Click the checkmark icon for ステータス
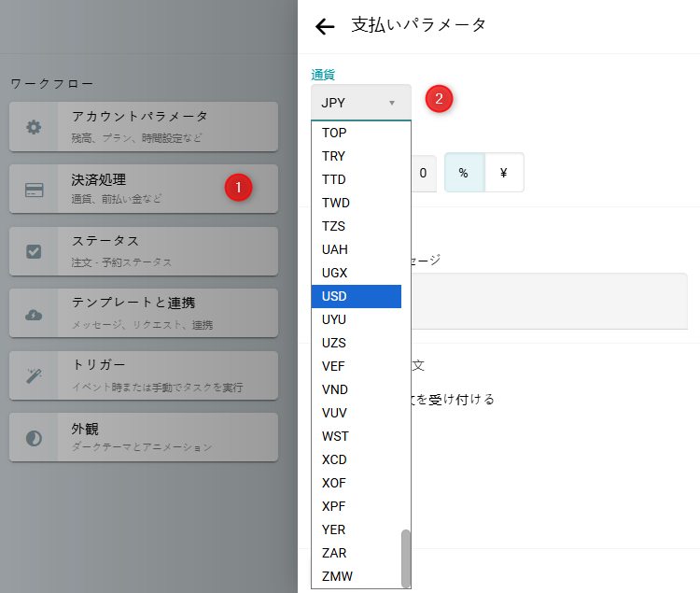The image size is (700, 593). point(34,252)
